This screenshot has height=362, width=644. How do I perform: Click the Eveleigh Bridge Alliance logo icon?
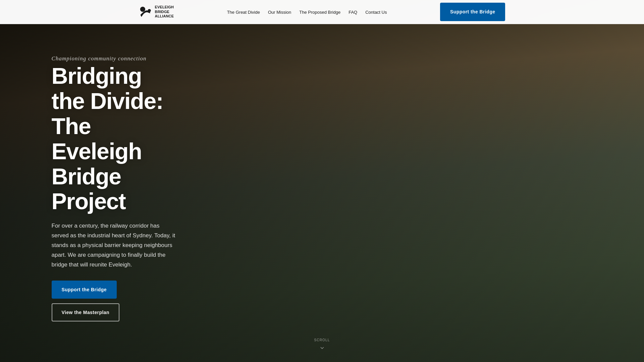145,12
